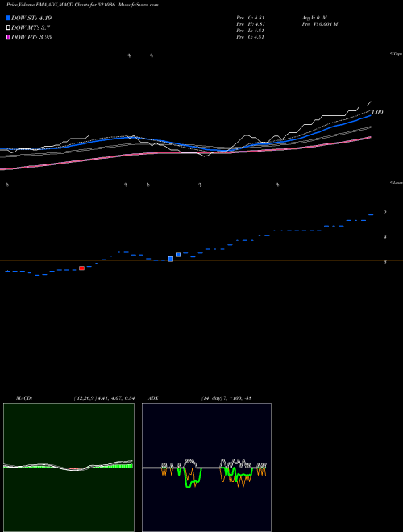Click the 'Pre L: 4.81' value
This screenshot has height=532, width=403.
click(251, 31)
